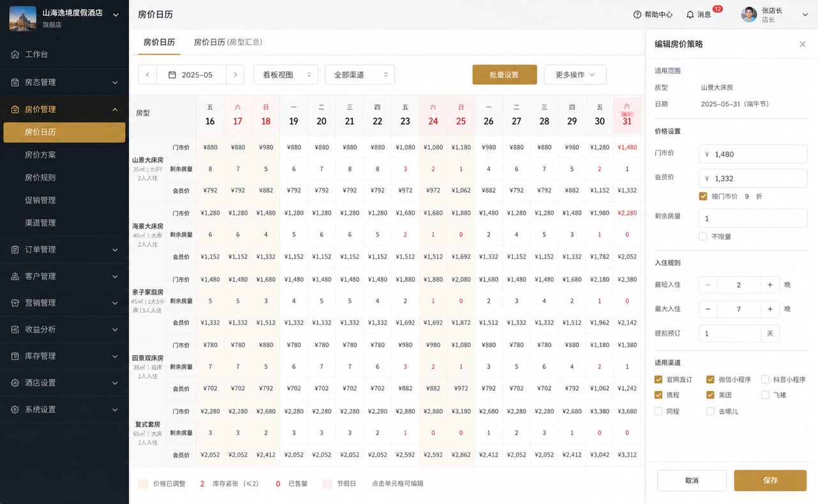Open 全部渠道 channel dropdown
Image resolution: width=818 pixels, height=504 pixels.
tap(360, 75)
